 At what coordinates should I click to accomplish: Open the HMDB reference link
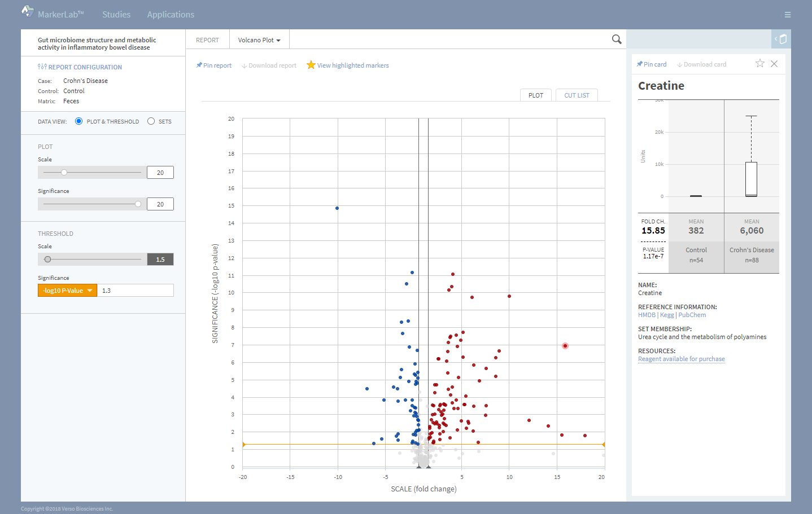coord(647,315)
